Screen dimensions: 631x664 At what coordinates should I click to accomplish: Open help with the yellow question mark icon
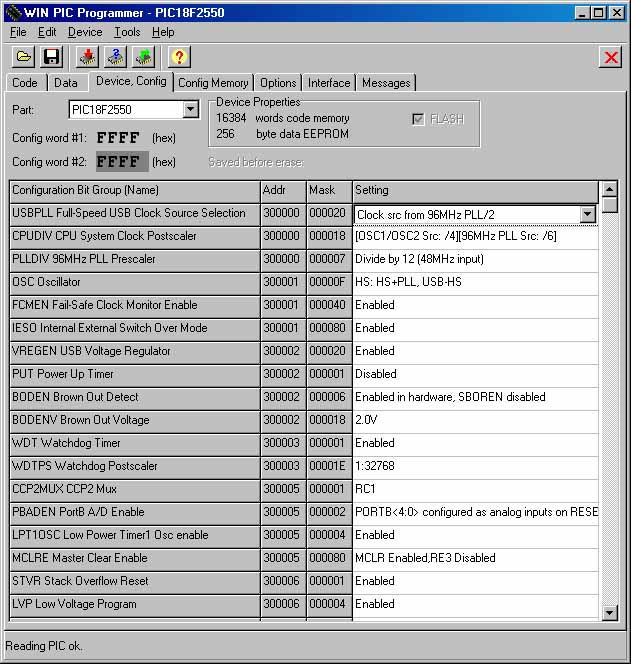[179, 57]
